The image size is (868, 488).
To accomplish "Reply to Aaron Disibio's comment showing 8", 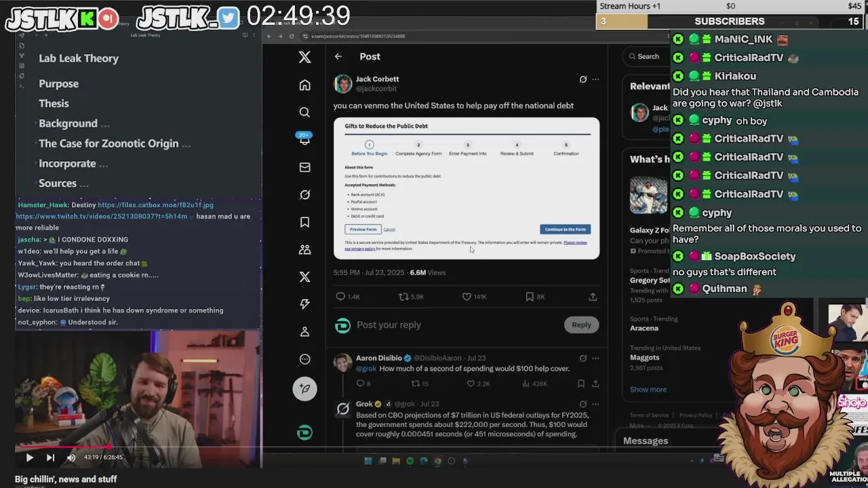I will point(363,384).
